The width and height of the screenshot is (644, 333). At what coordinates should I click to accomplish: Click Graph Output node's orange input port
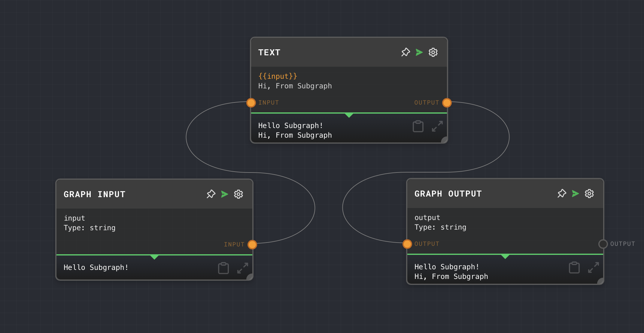(407, 244)
